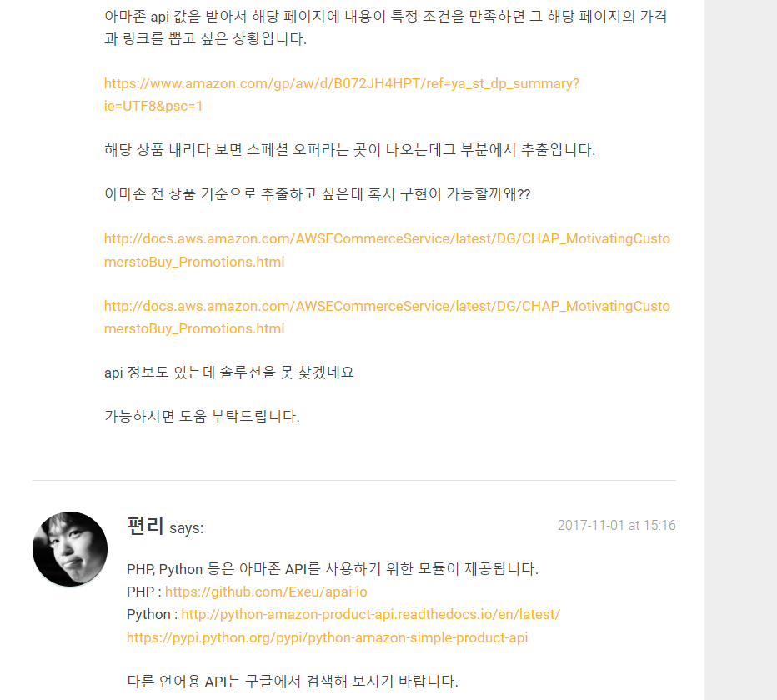Click the "PHP :" label in the comment

(x=144, y=592)
